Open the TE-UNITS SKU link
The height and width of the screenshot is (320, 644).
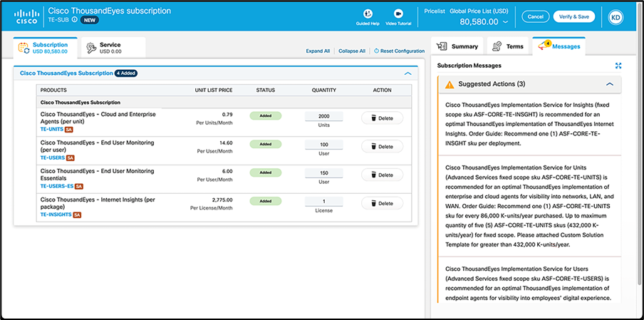52,130
